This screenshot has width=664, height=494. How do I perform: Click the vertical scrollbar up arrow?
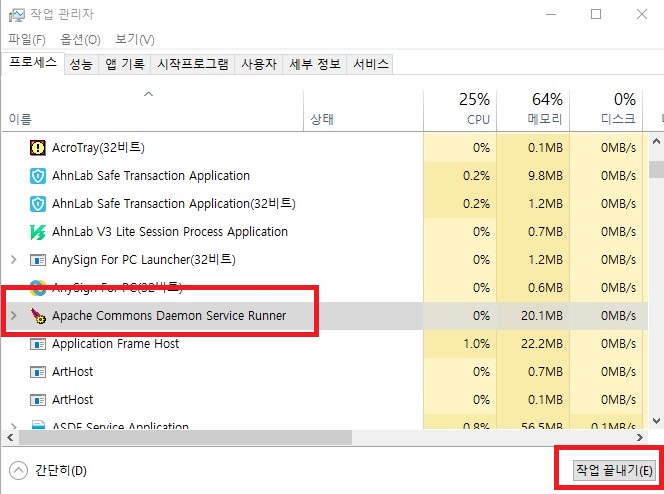(656, 142)
